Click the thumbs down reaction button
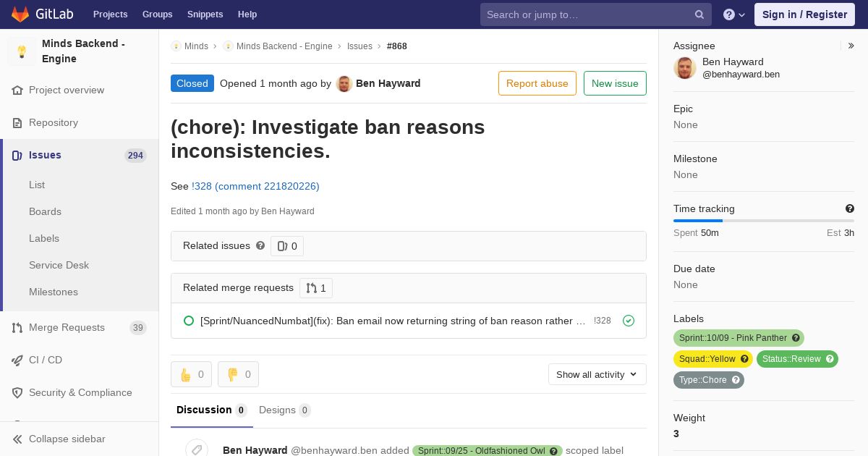Screen dimensions: 868x456 pyautogui.click(x=238, y=374)
